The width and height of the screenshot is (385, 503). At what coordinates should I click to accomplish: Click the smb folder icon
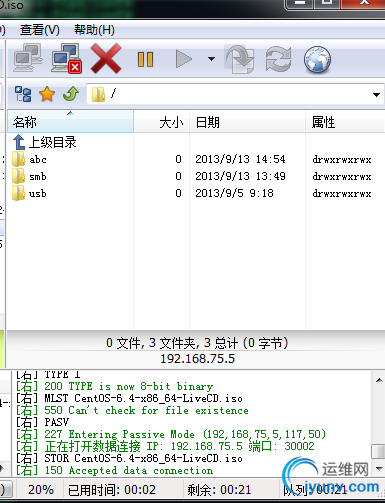pyautogui.click(x=18, y=176)
